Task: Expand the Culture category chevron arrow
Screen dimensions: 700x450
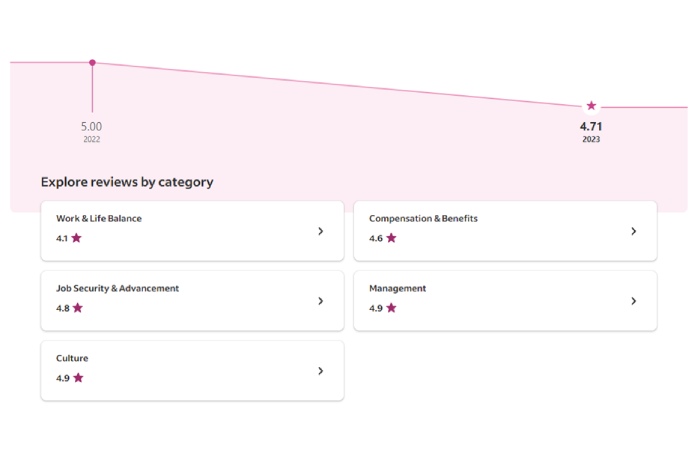Action: 320,371
